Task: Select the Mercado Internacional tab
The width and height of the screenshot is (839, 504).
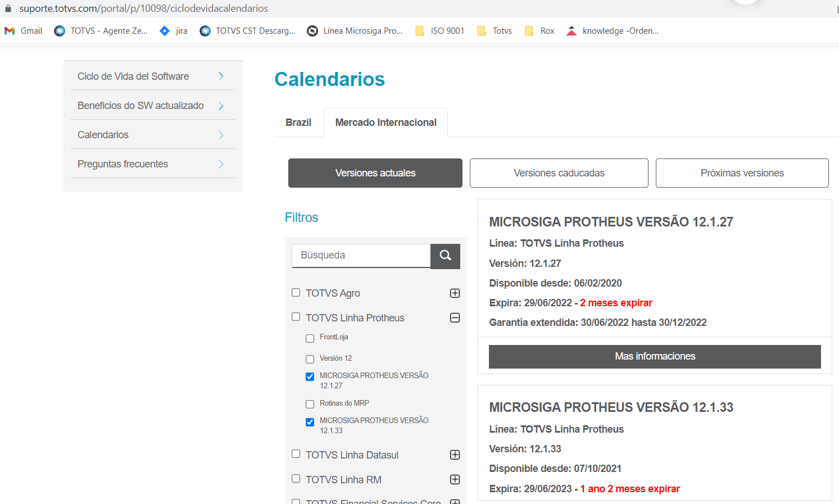Action: pyautogui.click(x=386, y=122)
